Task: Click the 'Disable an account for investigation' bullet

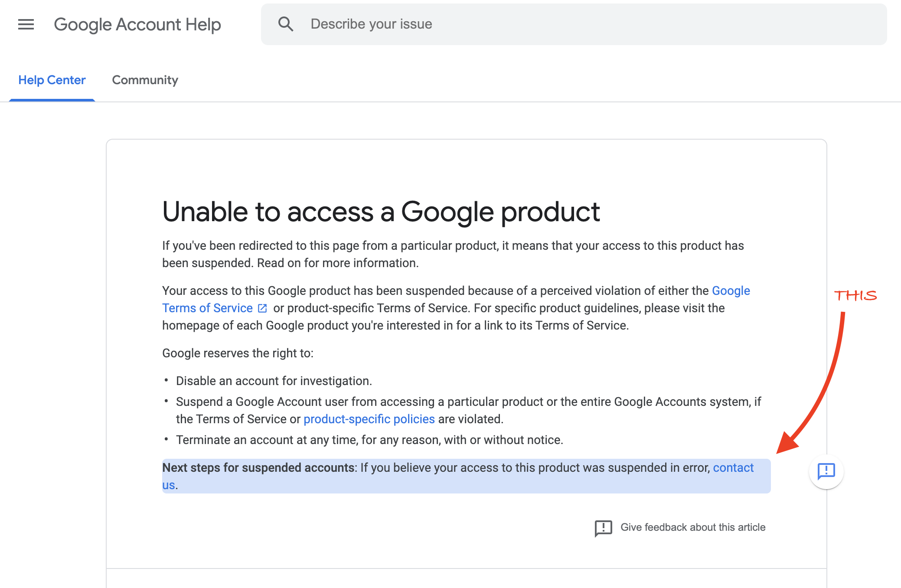Action: [274, 381]
